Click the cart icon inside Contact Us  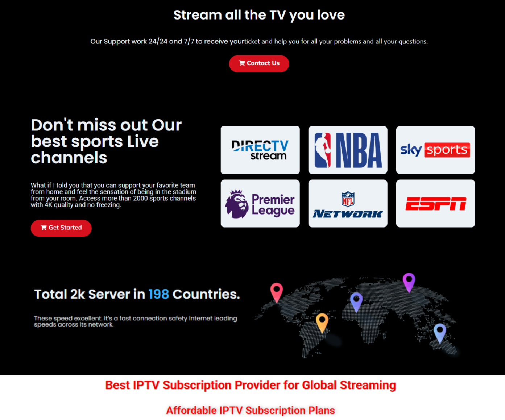242,63
